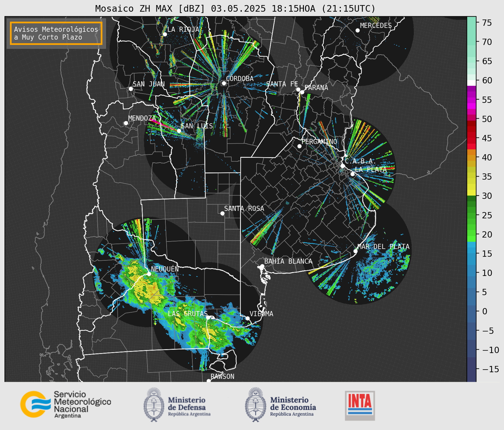Click the C.A.B.A. city marker dot
This screenshot has height=430, width=504.
click(343, 166)
